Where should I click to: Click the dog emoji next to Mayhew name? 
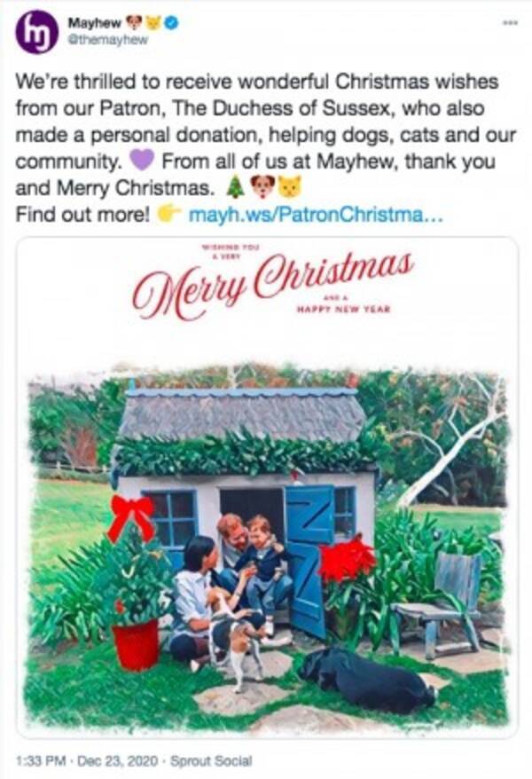(134, 22)
